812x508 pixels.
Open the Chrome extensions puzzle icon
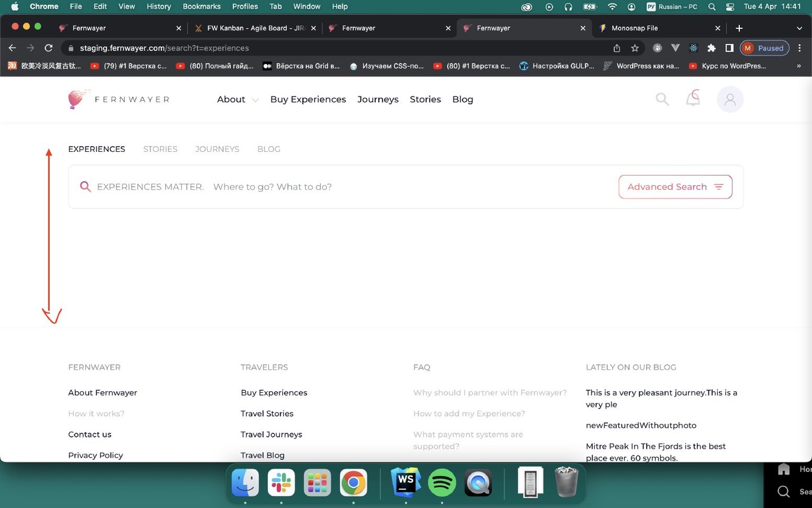pyautogui.click(x=712, y=48)
